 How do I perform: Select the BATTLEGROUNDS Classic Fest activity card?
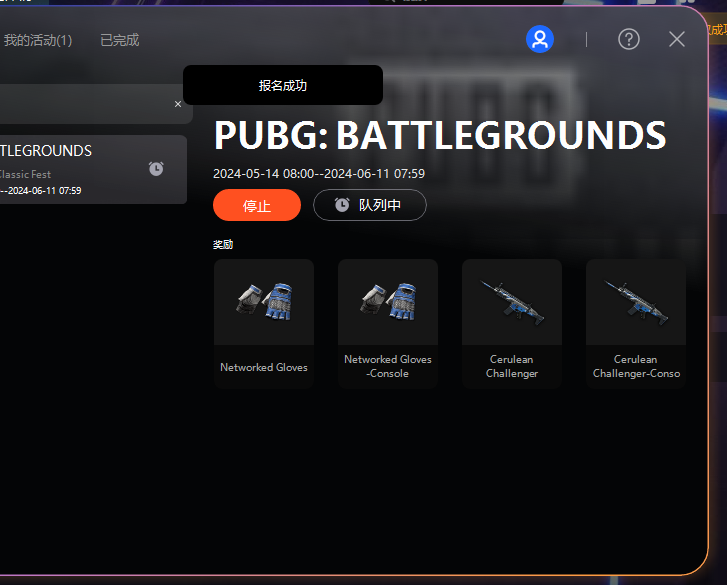[x=93, y=170]
